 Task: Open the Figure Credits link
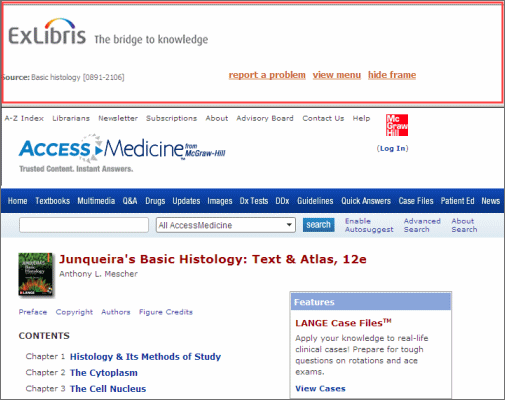click(166, 312)
